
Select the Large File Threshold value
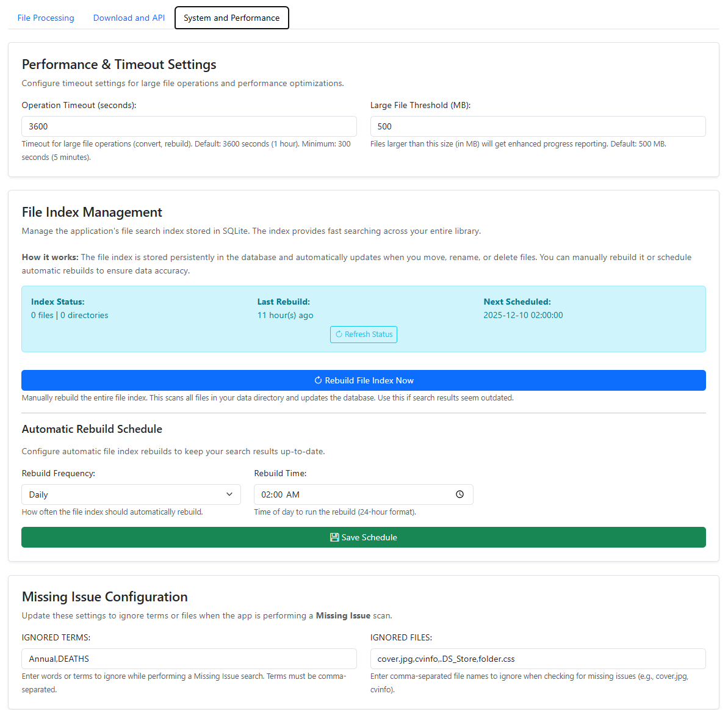(538, 126)
